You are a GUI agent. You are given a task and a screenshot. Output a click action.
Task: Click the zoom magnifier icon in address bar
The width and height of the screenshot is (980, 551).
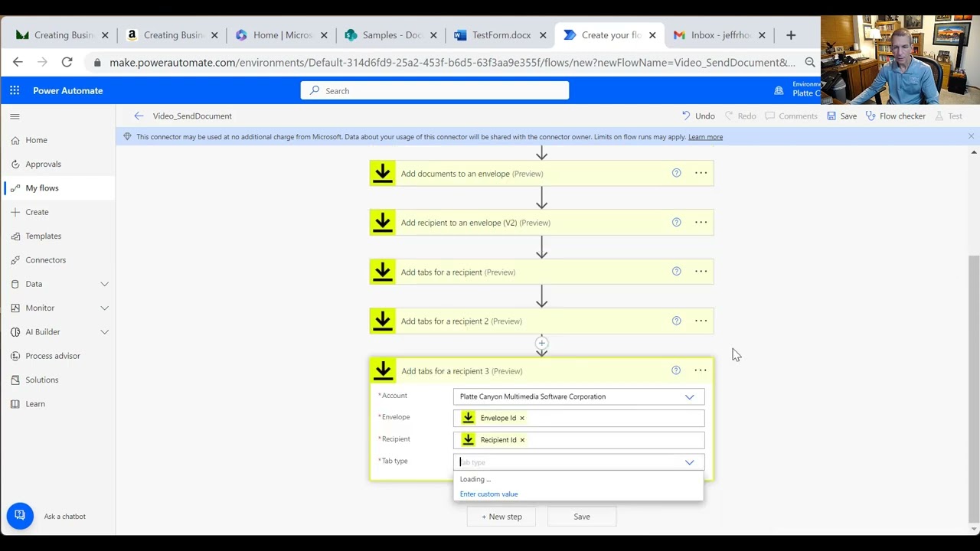pos(810,62)
